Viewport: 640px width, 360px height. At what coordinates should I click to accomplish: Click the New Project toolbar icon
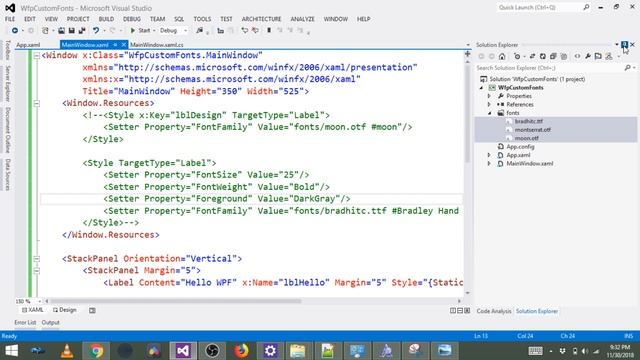coord(45,31)
